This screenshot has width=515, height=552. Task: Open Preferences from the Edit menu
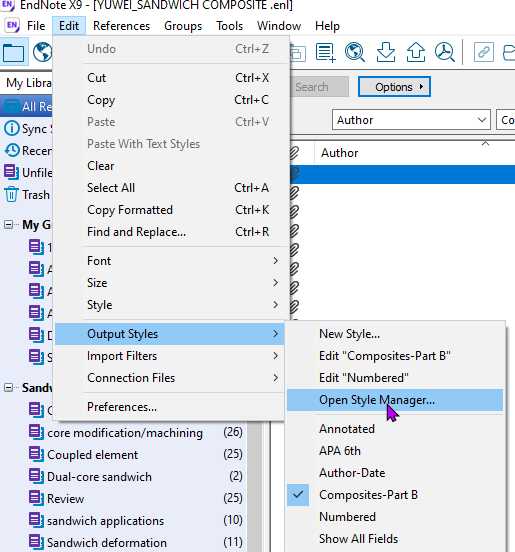coord(122,407)
